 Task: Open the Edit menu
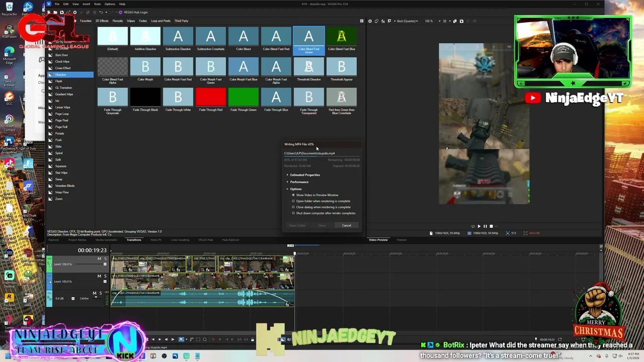coord(66,4)
